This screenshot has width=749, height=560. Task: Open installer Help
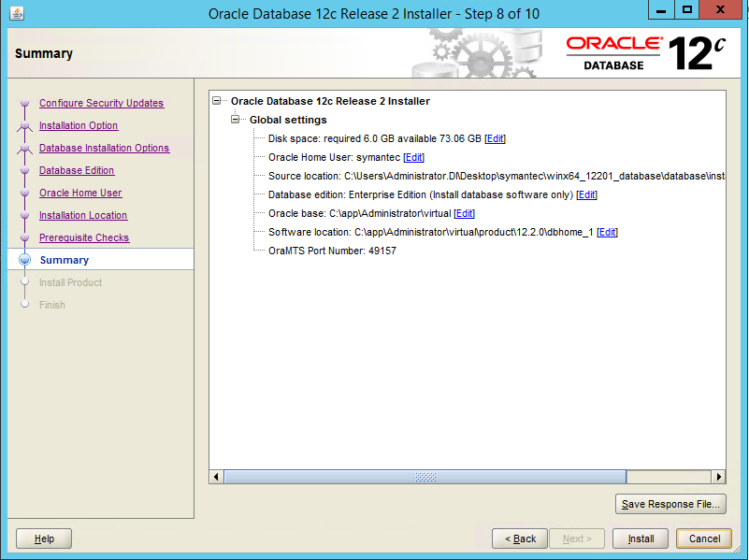click(44, 538)
